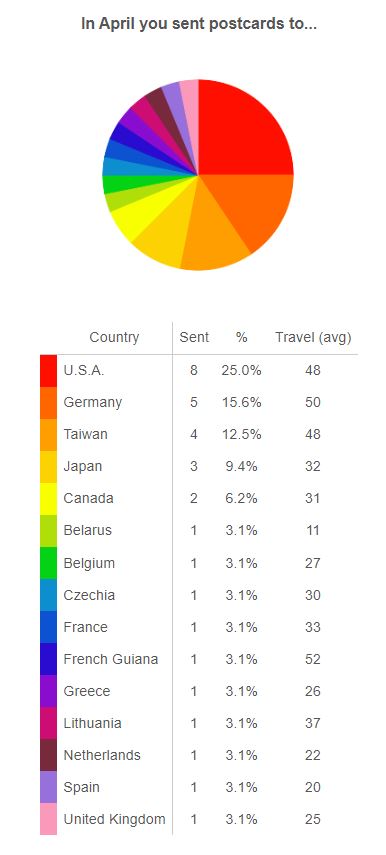Click the pink United Kingdom color swatch
The height and width of the screenshot is (855, 386).
click(x=49, y=819)
